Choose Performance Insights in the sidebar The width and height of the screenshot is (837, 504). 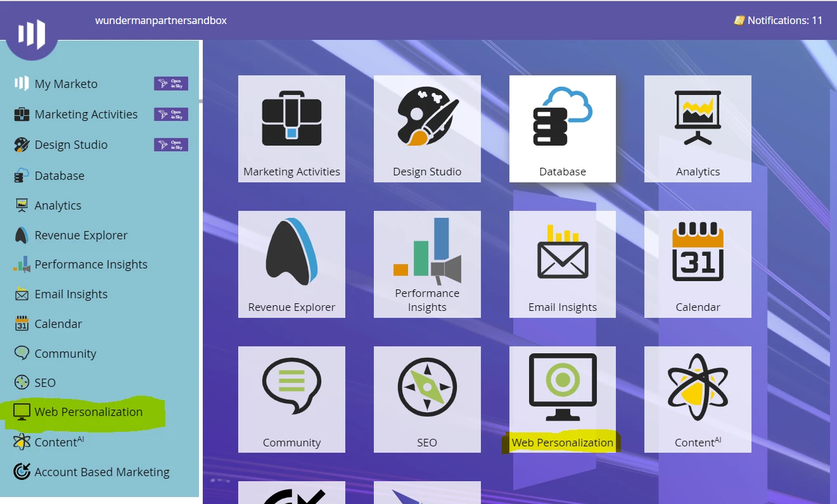[80, 264]
